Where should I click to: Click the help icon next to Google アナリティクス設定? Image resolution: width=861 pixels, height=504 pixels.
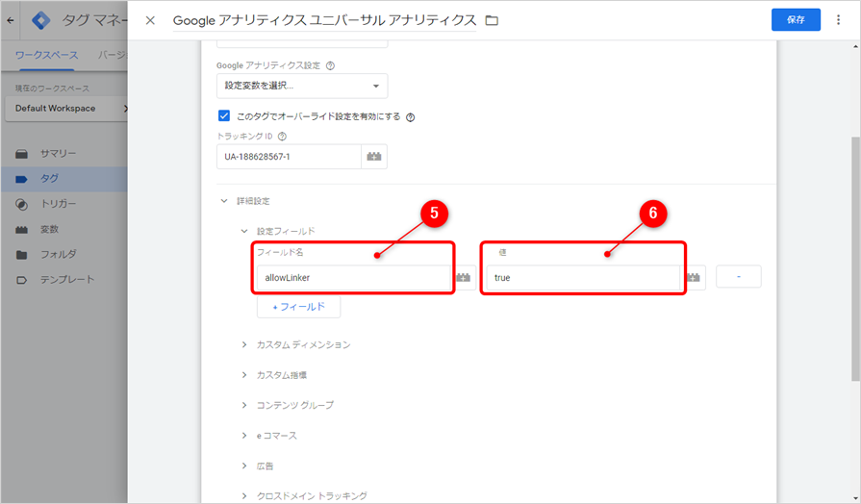(330, 65)
